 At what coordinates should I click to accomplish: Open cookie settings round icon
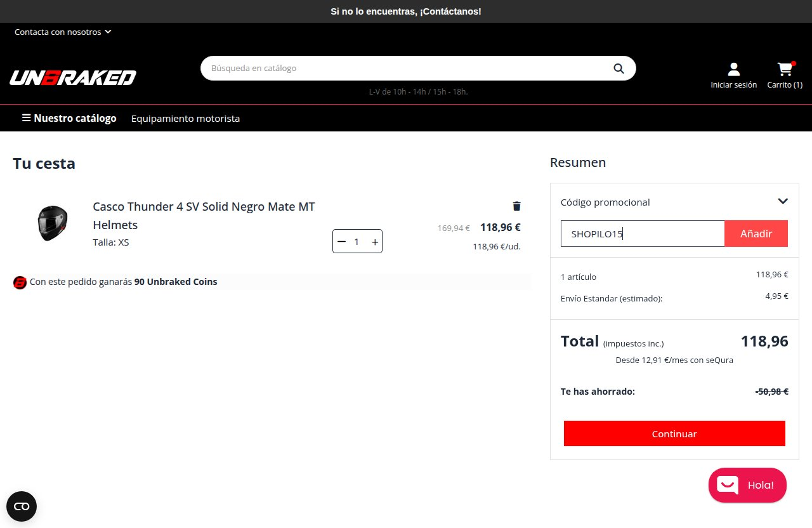click(x=22, y=506)
